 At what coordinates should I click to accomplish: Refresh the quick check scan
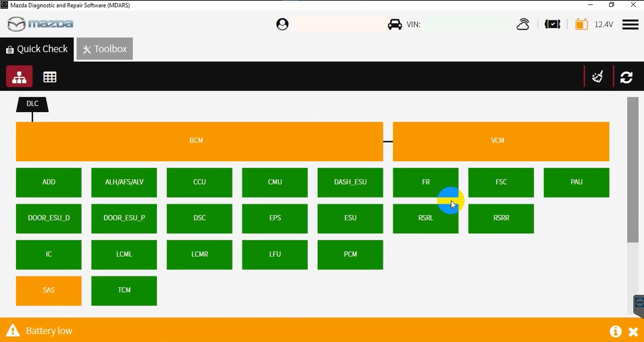point(627,77)
